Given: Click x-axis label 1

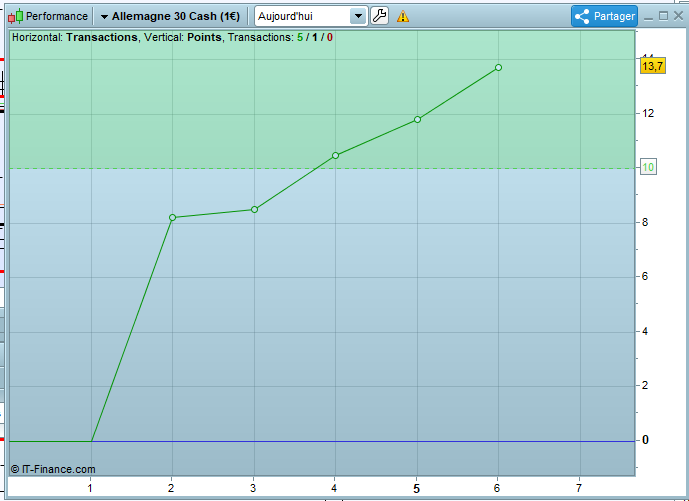Looking at the screenshot, I should (90, 488).
